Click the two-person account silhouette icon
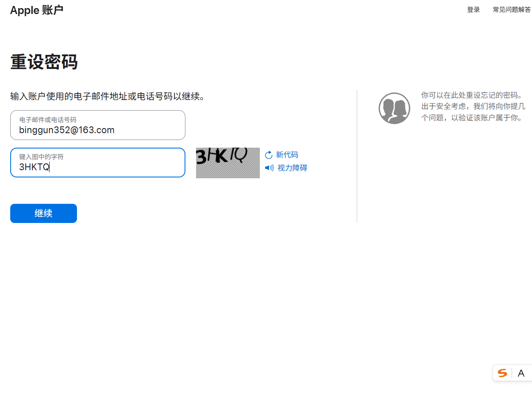This screenshot has height=417, width=532. (x=395, y=109)
